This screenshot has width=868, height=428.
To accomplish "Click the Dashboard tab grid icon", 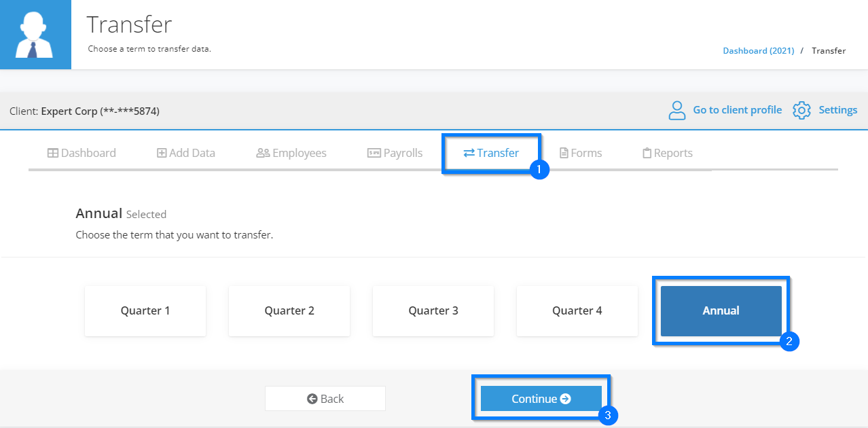I will point(52,153).
